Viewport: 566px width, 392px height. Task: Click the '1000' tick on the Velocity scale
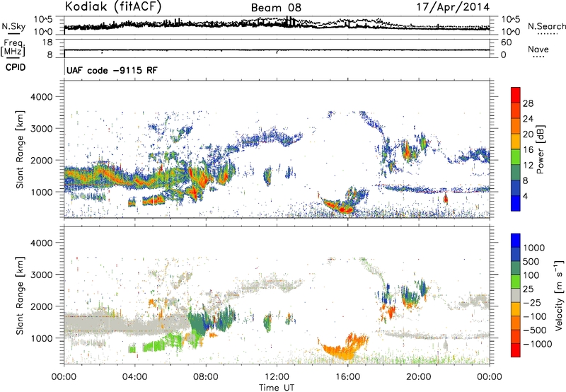point(533,248)
